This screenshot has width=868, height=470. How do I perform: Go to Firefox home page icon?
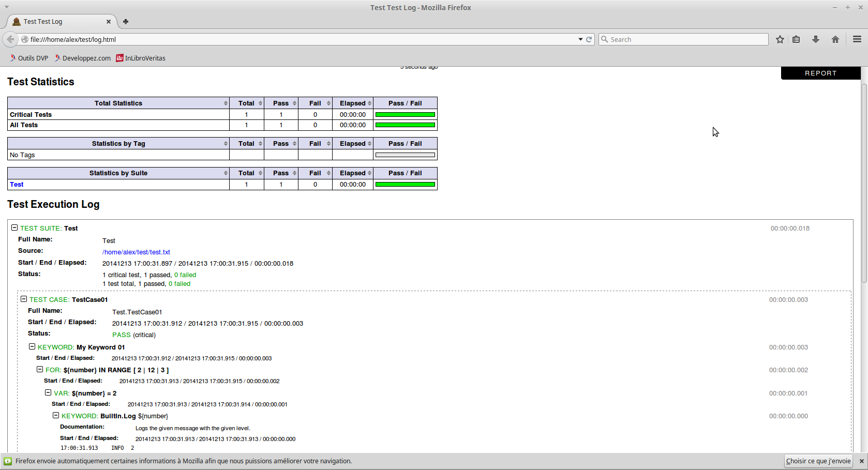click(x=835, y=39)
